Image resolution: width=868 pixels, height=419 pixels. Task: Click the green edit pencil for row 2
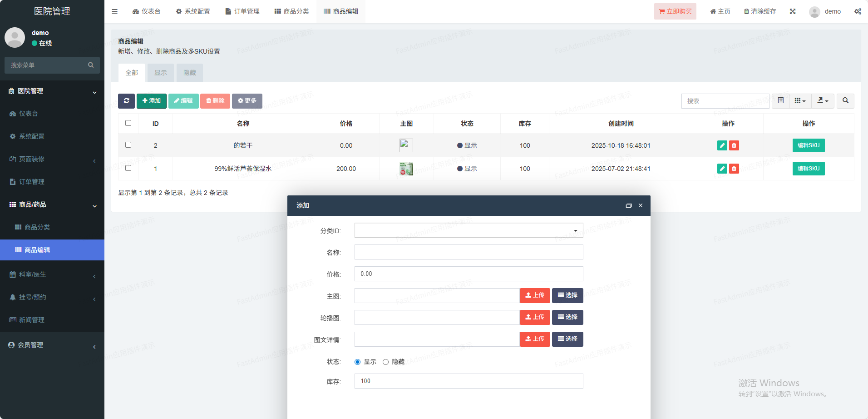[722, 145]
